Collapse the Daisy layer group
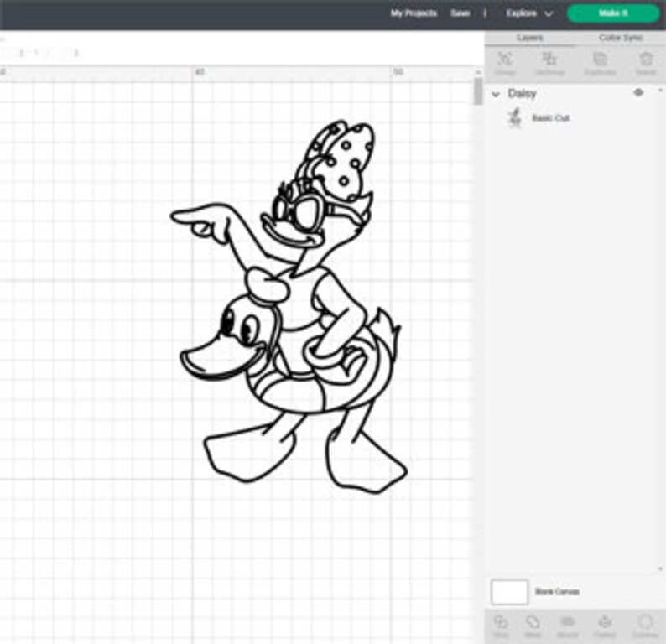This screenshot has width=666, height=644. (496, 95)
